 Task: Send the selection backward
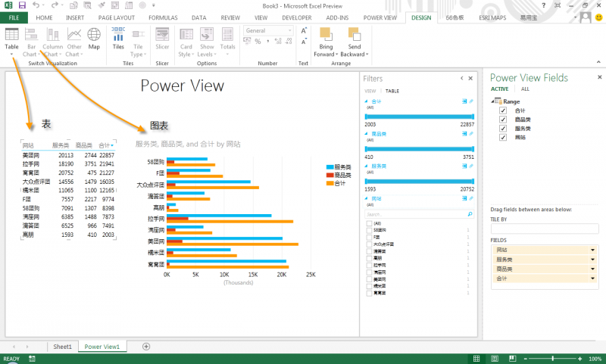pyautogui.click(x=354, y=42)
